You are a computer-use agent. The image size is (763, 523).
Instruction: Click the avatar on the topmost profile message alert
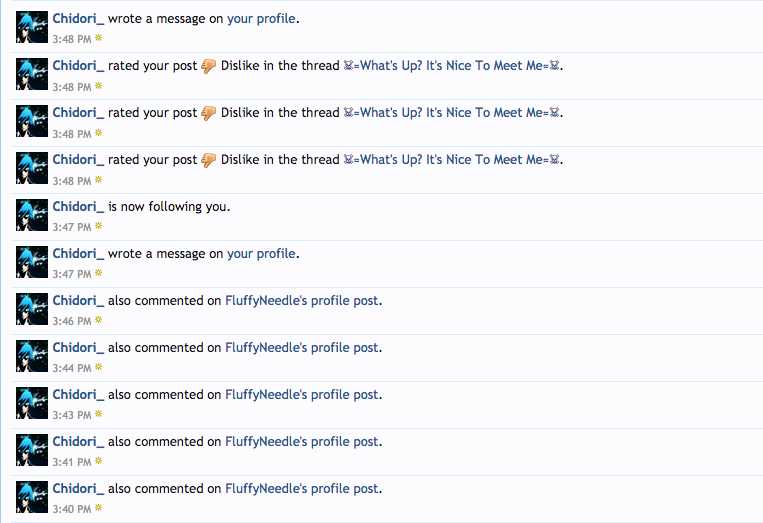[x=32, y=27]
